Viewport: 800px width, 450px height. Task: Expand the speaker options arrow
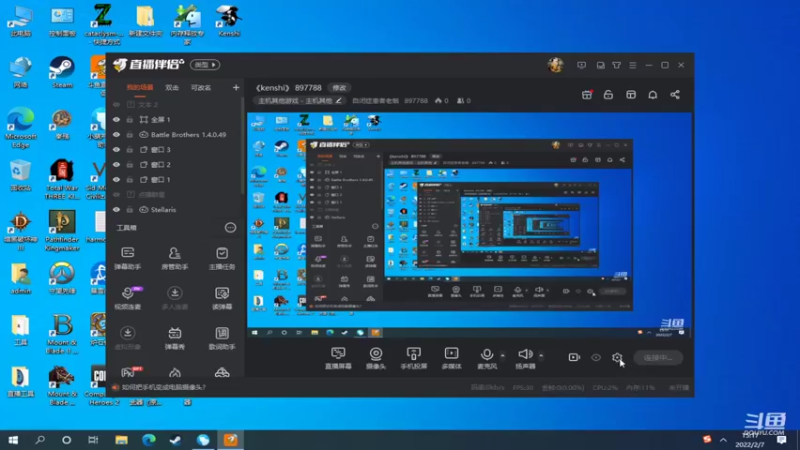click(x=541, y=355)
